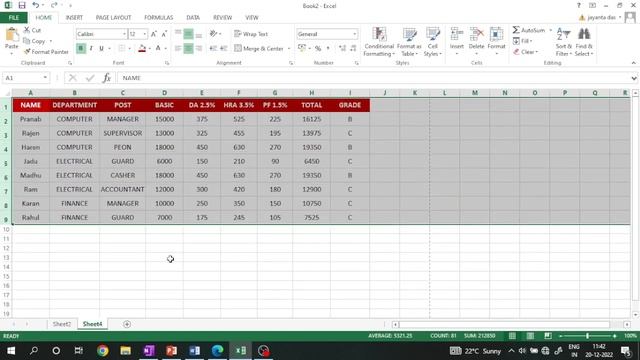Open the font name Calibri dropdown
This screenshot has width=640, height=360.
[x=124, y=34]
